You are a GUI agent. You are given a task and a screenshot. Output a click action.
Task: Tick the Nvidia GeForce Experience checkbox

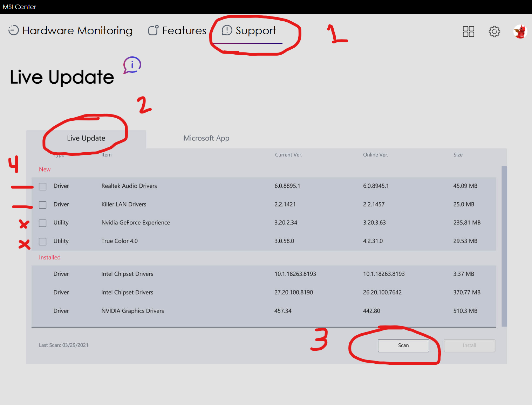[x=43, y=223]
